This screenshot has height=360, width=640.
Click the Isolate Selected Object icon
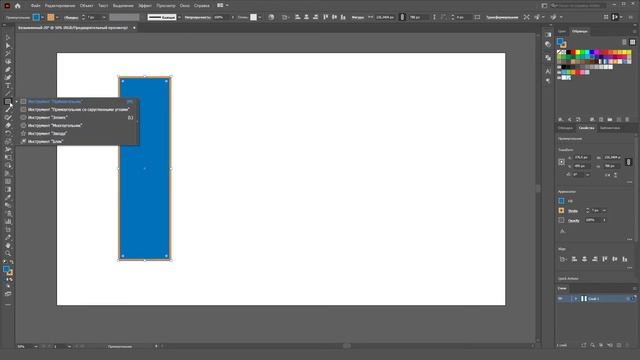click(527, 17)
